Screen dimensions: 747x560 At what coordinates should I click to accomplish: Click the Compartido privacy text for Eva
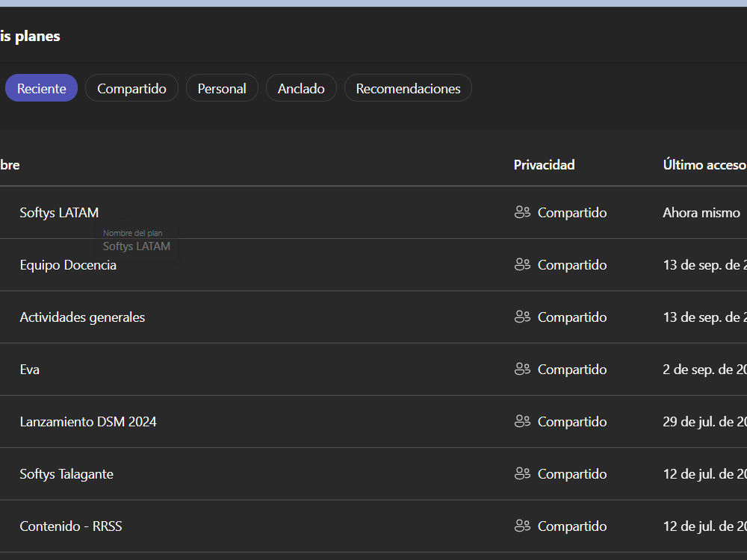pyautogui.click(x=572, y=370)
